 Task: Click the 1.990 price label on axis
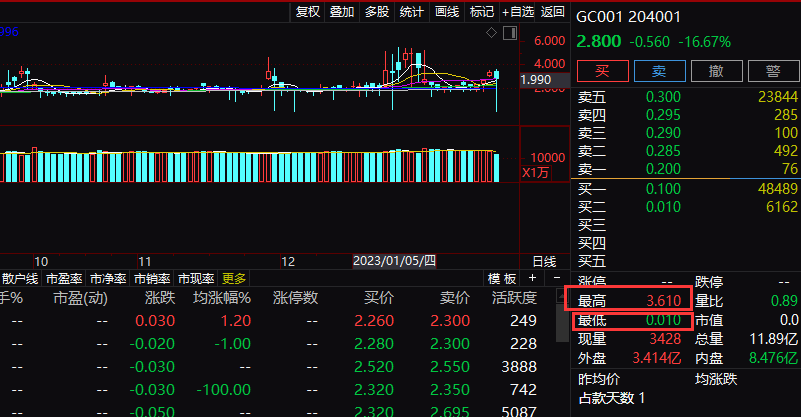click(x=537, y=80)
